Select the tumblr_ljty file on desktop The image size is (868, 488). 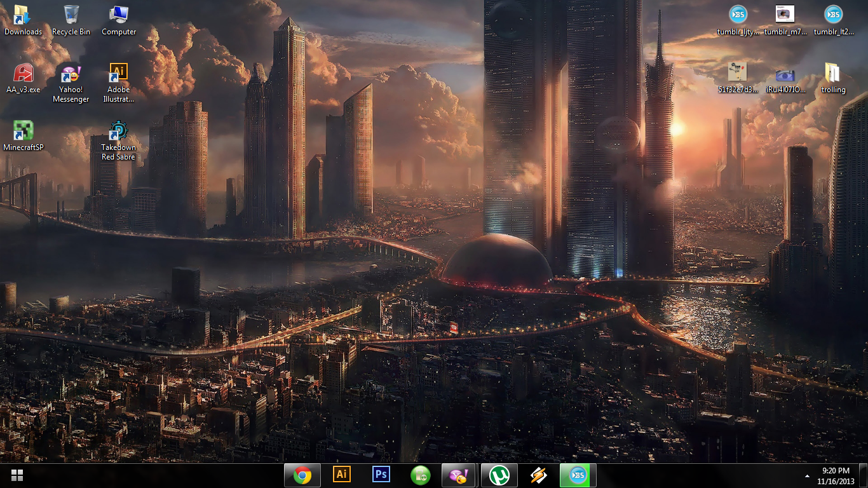(x=738, y=20)
